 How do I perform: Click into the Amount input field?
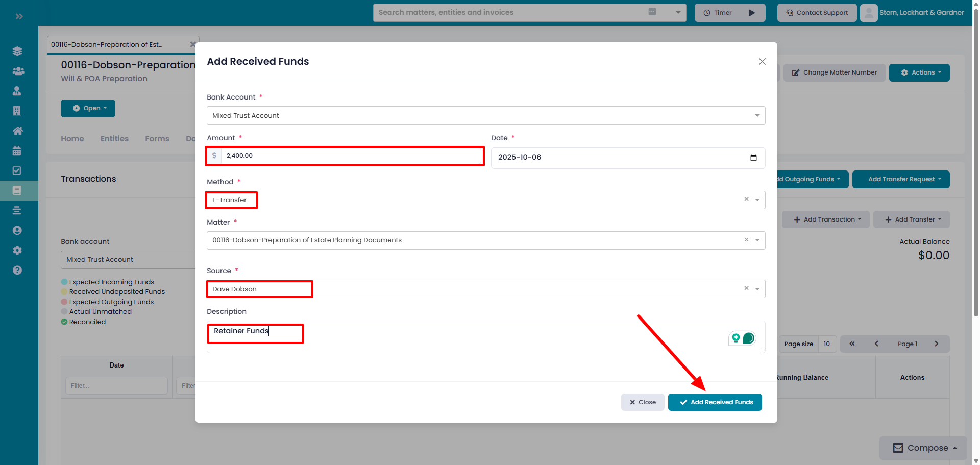tap(351, 156)
